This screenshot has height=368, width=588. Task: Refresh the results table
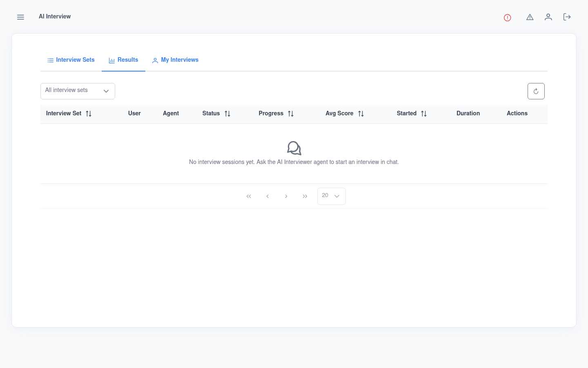point(536,91)
